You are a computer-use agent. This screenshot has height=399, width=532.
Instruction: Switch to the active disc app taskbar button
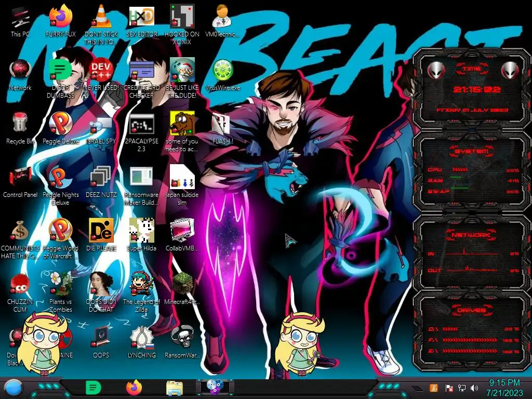[x=215, y=388]
